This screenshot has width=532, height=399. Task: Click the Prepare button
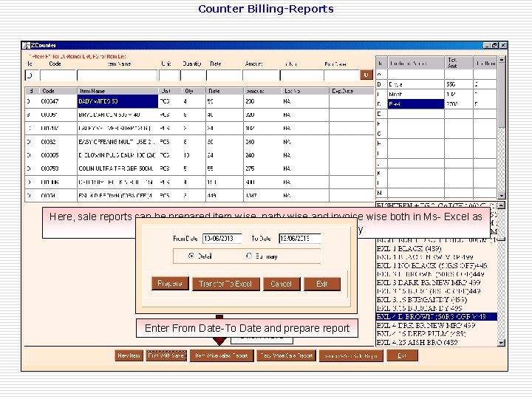pos(170,284)
